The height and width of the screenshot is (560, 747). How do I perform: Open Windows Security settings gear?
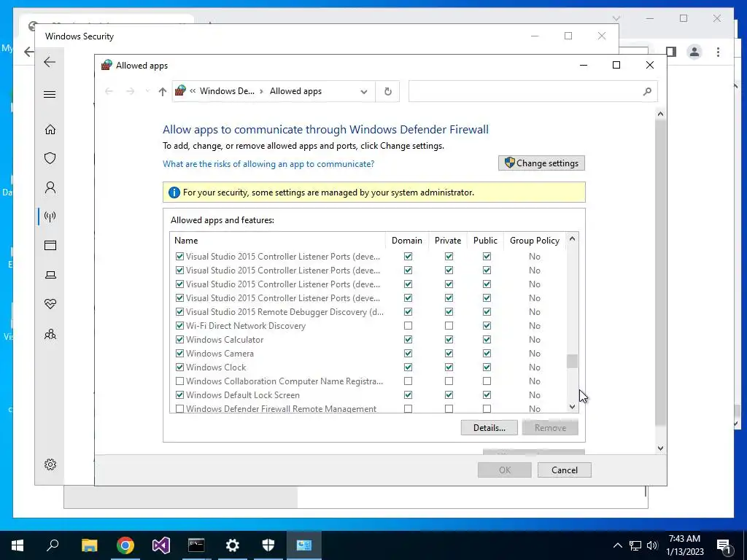[x=50, y=464]
